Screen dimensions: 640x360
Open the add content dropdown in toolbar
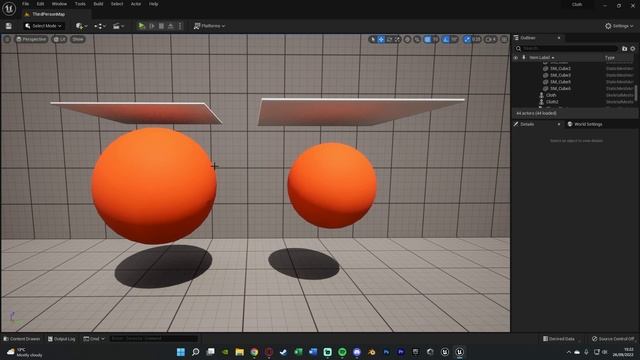(81, 26)
